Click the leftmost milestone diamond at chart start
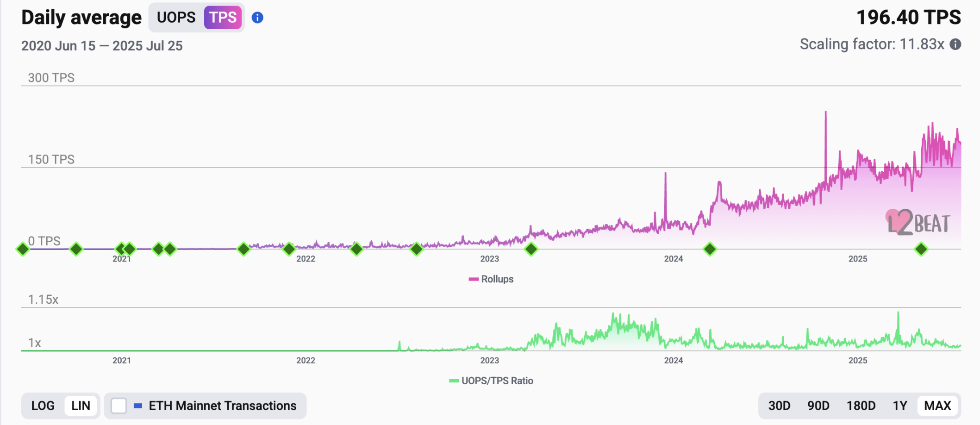This screenshot has width=980, height=425. pos(23,249)
